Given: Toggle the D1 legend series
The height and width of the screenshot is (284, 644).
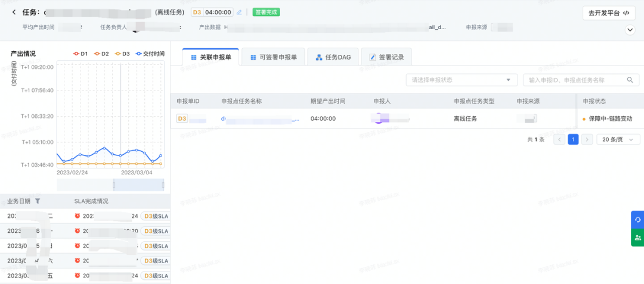Looking at the screenshot, I should coord(80,54).
